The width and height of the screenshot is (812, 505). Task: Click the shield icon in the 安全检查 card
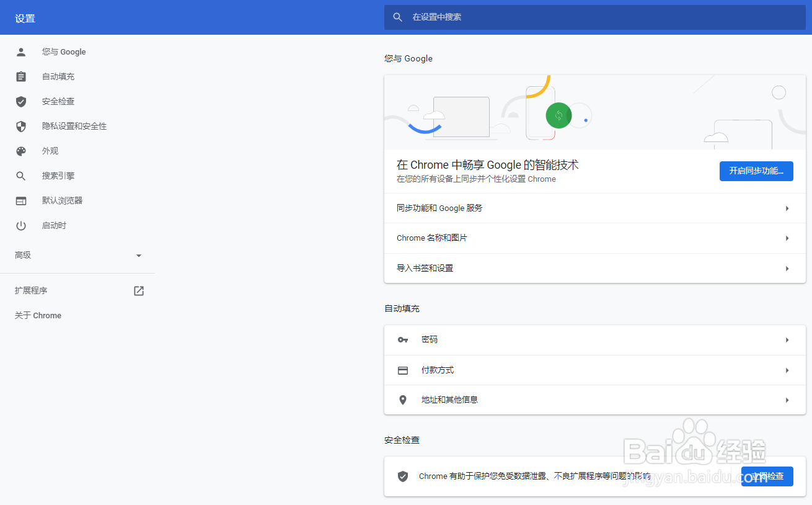coord(403,476)
